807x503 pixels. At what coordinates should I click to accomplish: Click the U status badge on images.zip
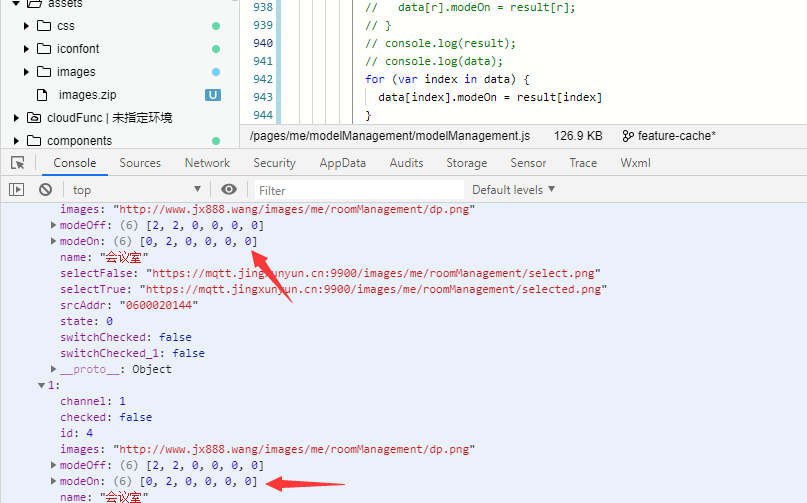[213, 95]
